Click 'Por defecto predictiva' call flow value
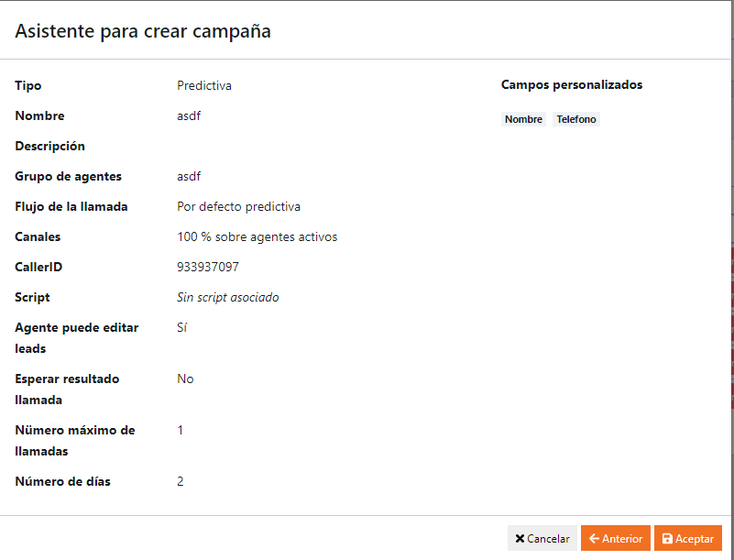The width and height of the screenshot is (734, 560). [238, 206]
